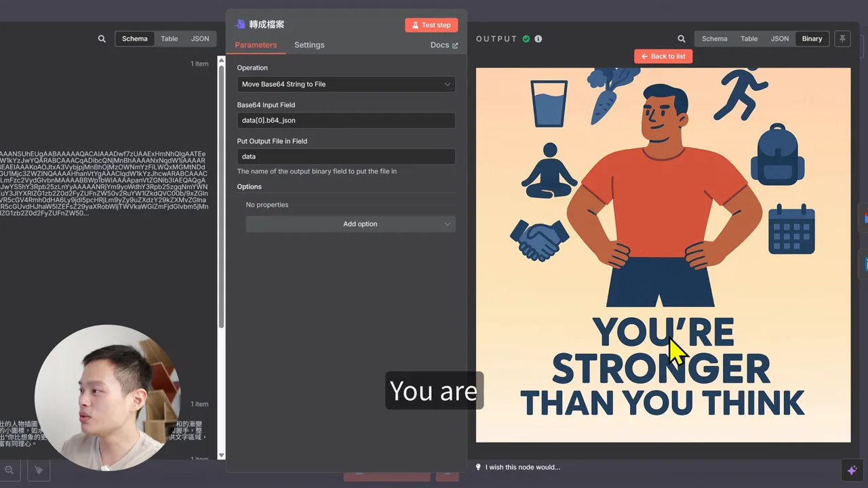This screenshot has height=488, width=868.
Task: Click the OUTPUT panel heading
Action: click(x=496, y=39)
